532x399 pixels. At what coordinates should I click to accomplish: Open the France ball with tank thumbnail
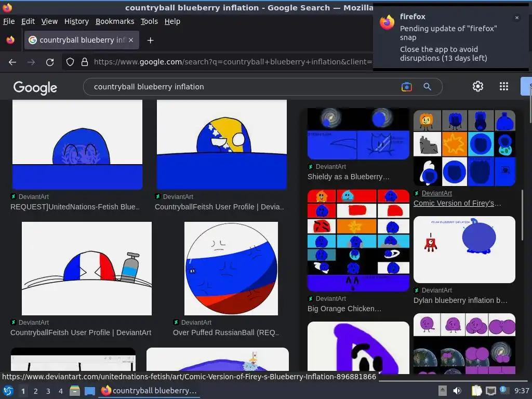click(x=87, y=269)
